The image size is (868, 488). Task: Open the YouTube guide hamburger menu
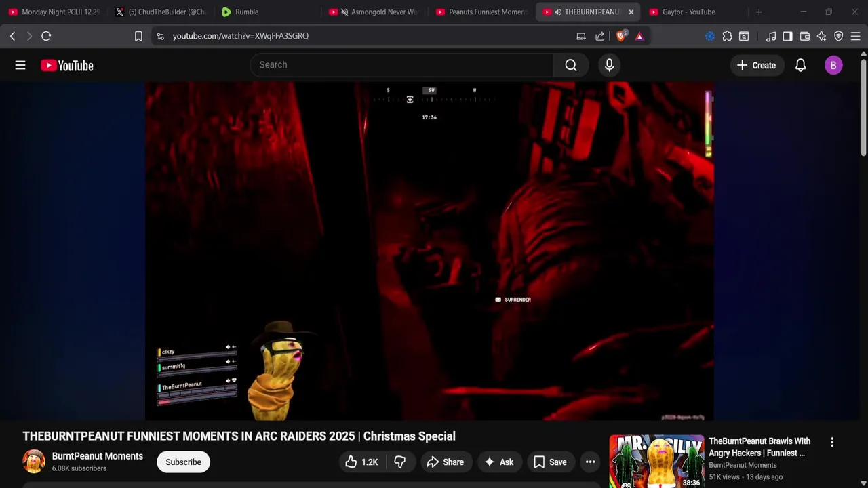click(20, 65)
